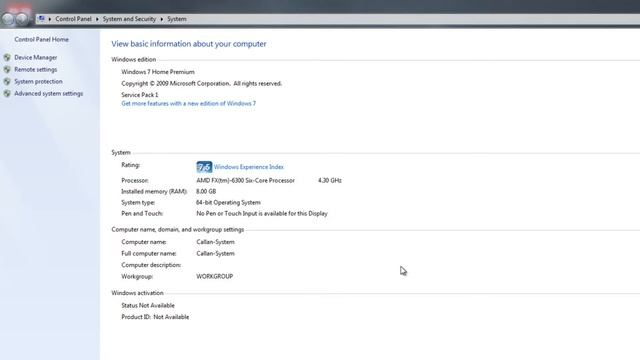This screenshot has height=360, width=640.
Task: Click Service Pack 1 text
Action: (140, 95)
